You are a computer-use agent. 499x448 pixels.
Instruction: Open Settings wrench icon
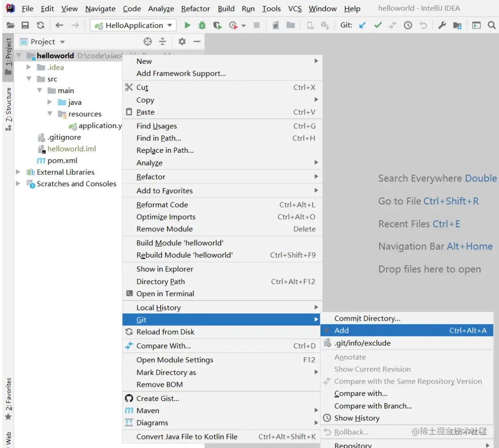click(x=442, y=25)
